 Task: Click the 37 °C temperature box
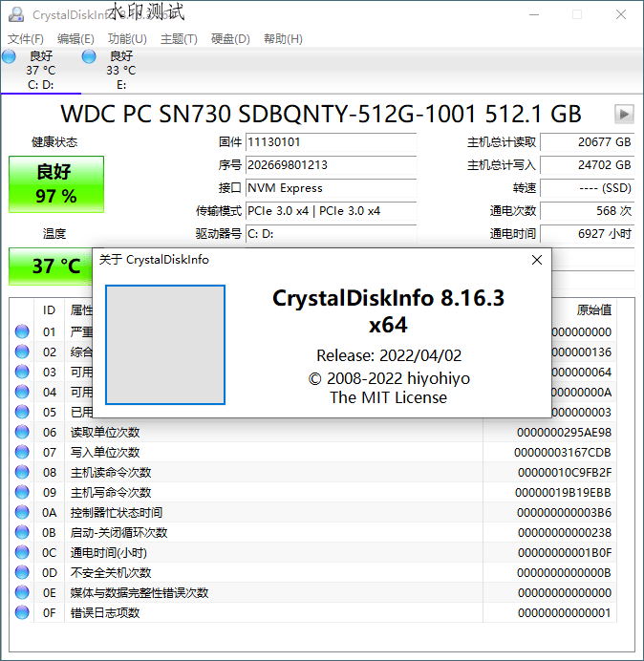click(51, 267)
